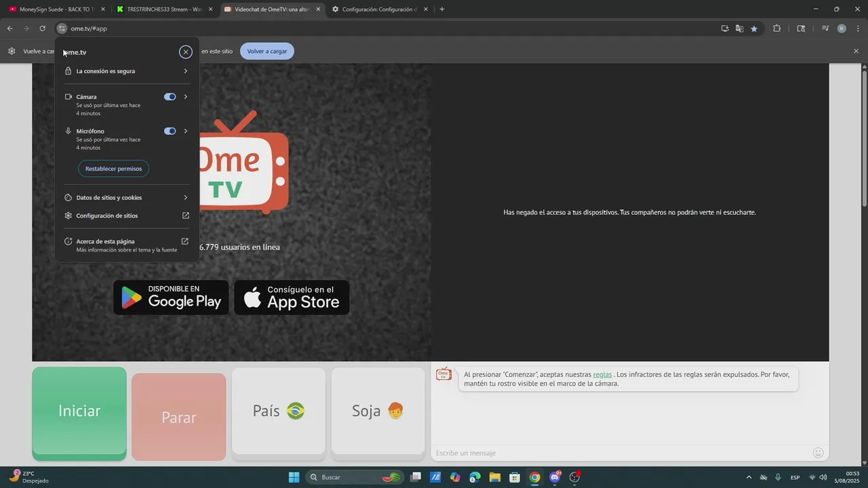Click the bookmark star icon
The image size is (868, 488).
coord(754,28)
